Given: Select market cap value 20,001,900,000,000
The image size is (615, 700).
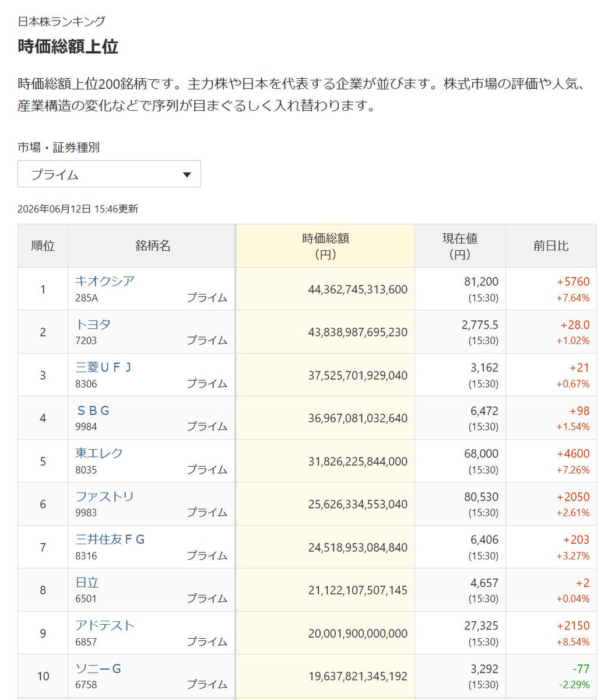Looking at the screenshot, I should [358, 633].
